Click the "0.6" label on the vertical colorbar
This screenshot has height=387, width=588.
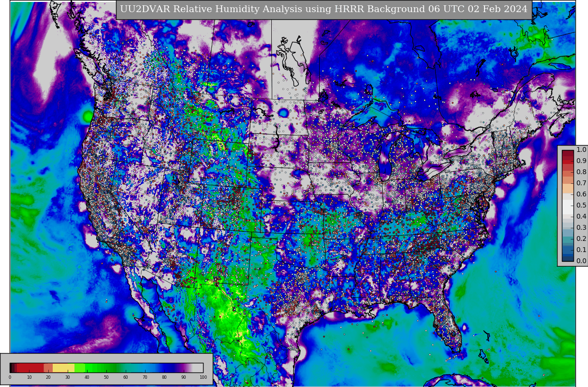581,194
